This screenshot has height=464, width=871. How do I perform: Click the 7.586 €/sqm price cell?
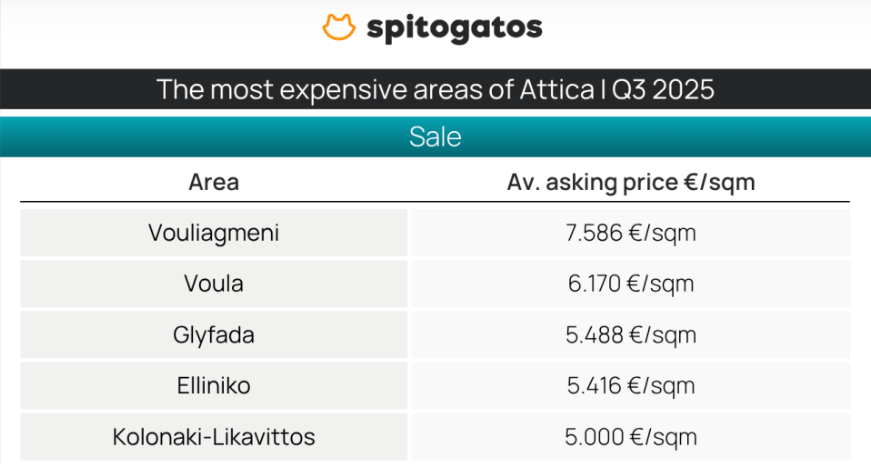pyautogui.click(x=630, y=233)
